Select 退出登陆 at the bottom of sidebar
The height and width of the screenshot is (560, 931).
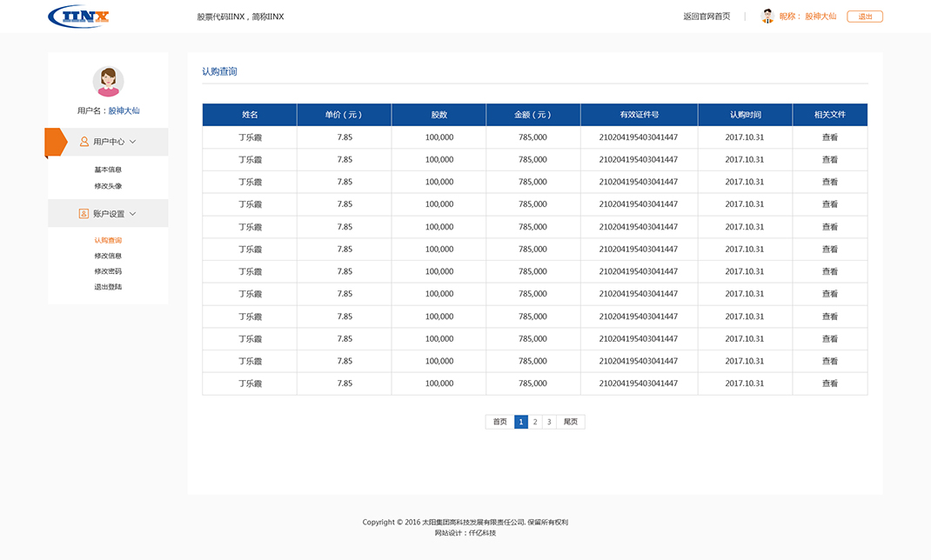coord(107,286)
